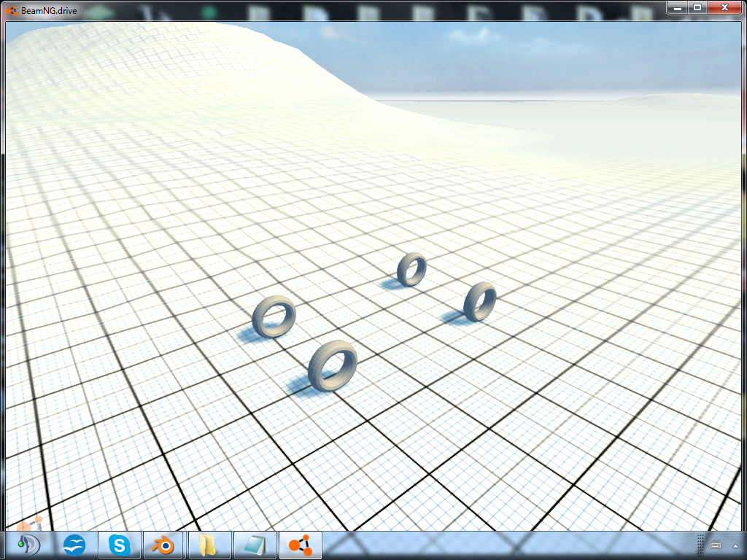747x560 pixels.
Task: Open the file explorer folder icon
Action: 209,545
